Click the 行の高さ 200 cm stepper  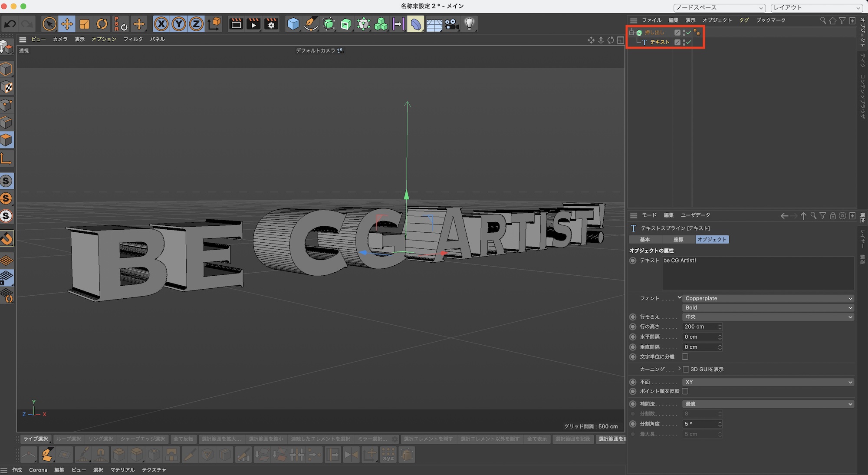[x=720, y=327]
